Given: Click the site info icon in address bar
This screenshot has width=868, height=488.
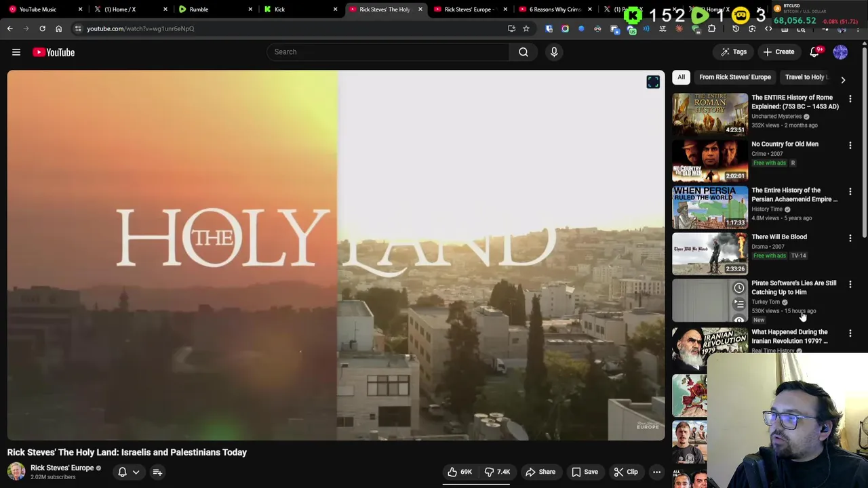Looking at the screenshot, I should click(x=78, y=28).
